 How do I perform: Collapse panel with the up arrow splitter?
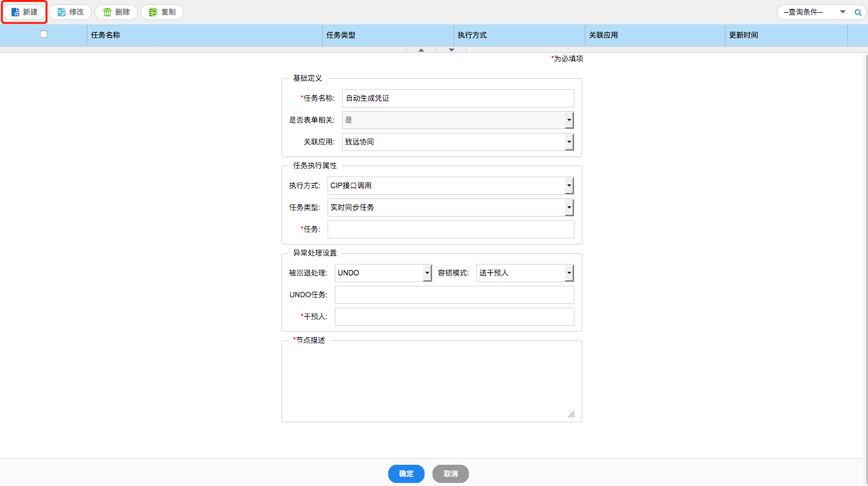(x=422, y=50)
